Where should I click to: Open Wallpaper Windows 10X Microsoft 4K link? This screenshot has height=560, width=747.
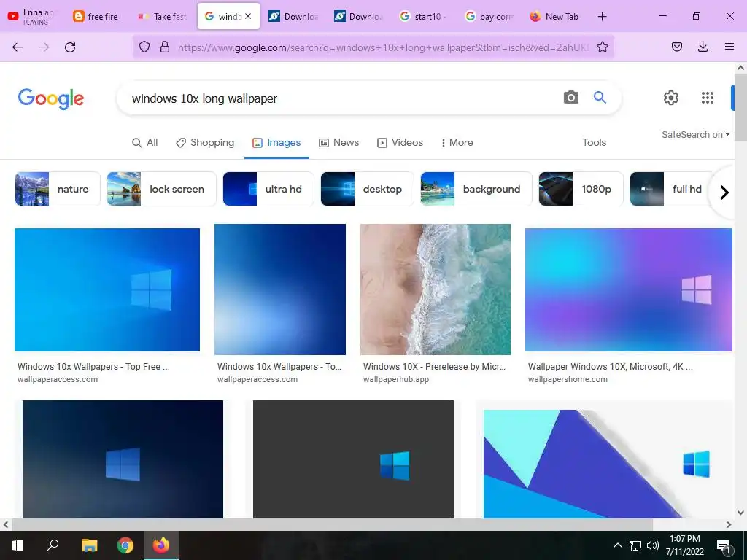[x=611, y=373]
